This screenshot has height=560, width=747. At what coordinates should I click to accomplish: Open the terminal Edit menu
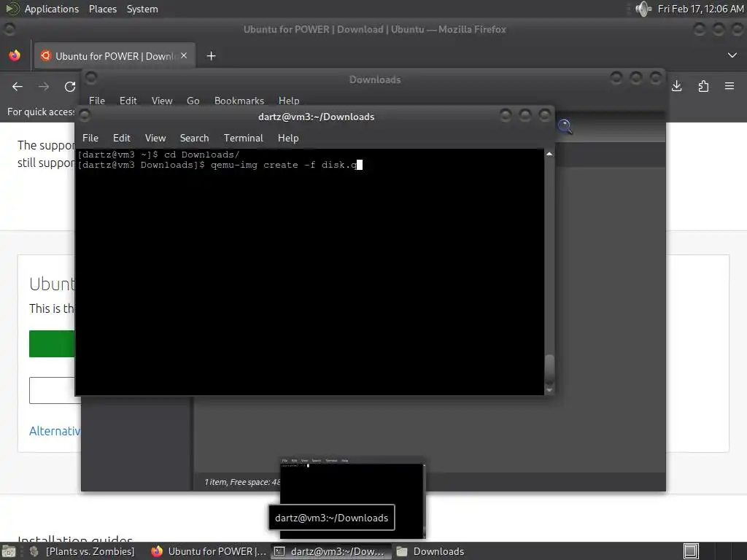pyautogui.click(x=122, y=138)
